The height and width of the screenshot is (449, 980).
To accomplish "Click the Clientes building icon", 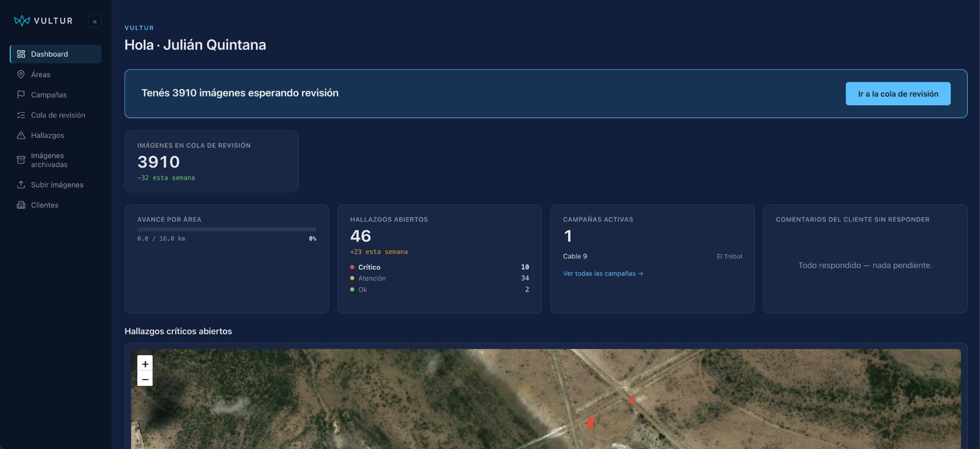I will tap(21, 205).
